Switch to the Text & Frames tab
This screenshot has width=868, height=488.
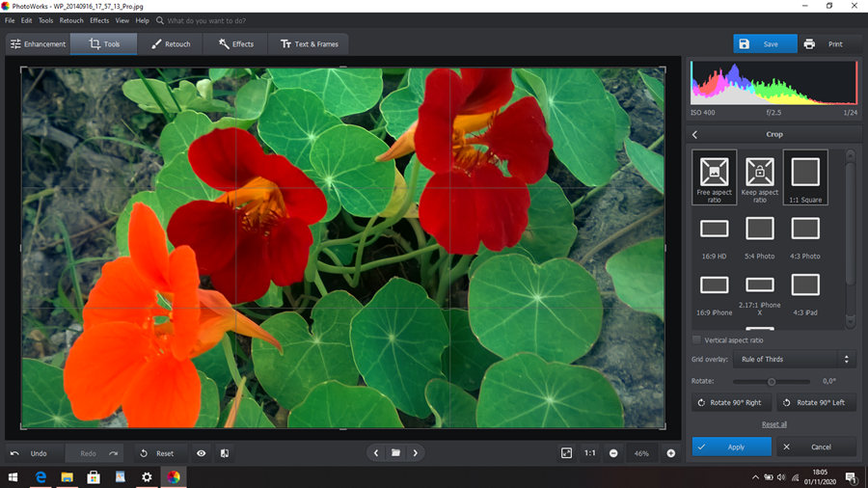[x=309, y=43]
